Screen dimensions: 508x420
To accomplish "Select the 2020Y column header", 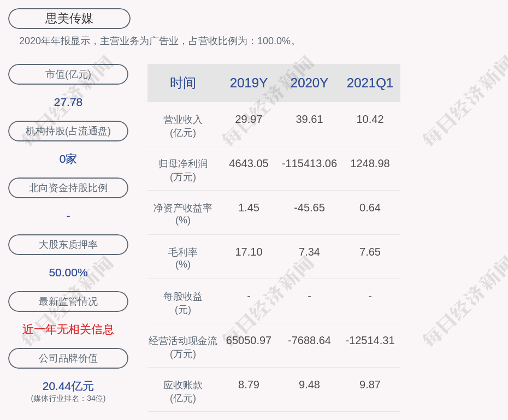I will pos(309,83).
